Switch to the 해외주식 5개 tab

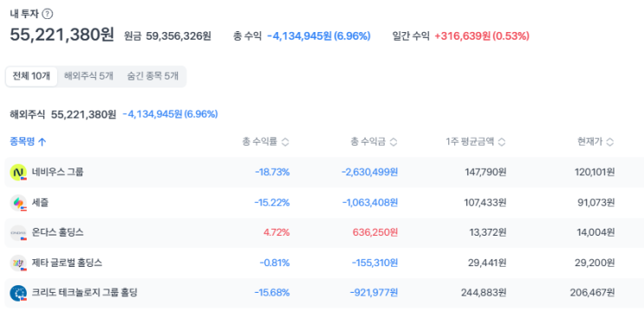[x=88, y=76]
